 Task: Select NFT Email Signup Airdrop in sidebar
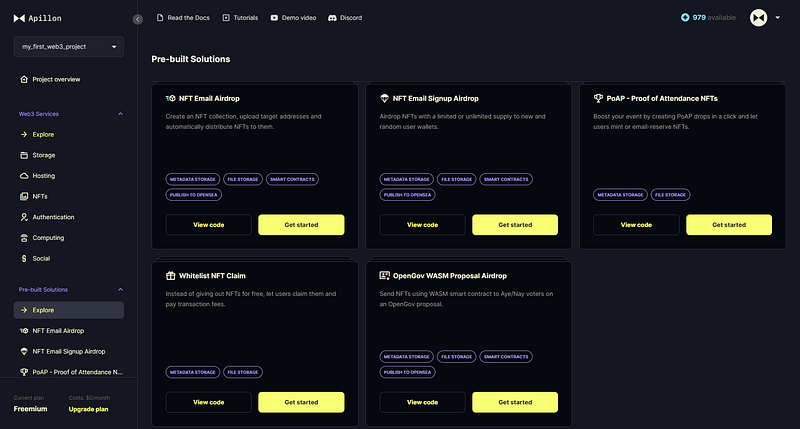(x=69, y=351)
